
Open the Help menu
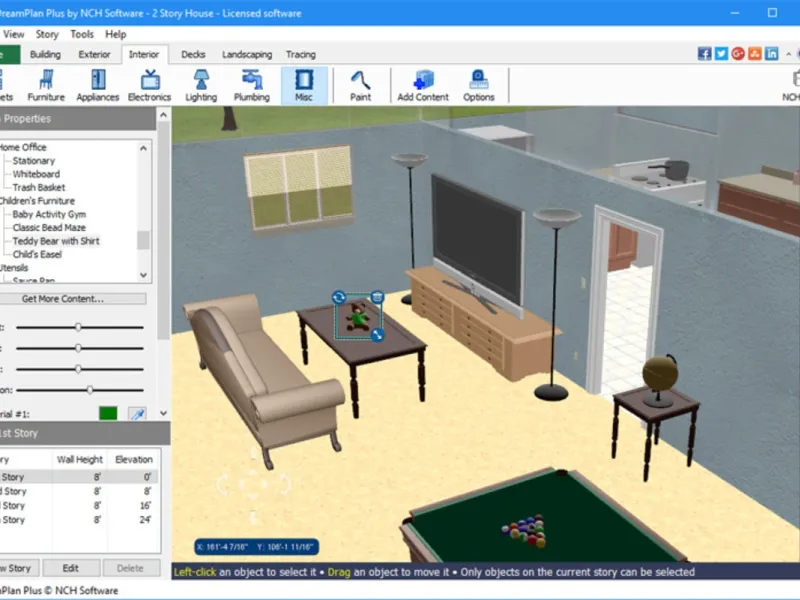click(115, 34)
